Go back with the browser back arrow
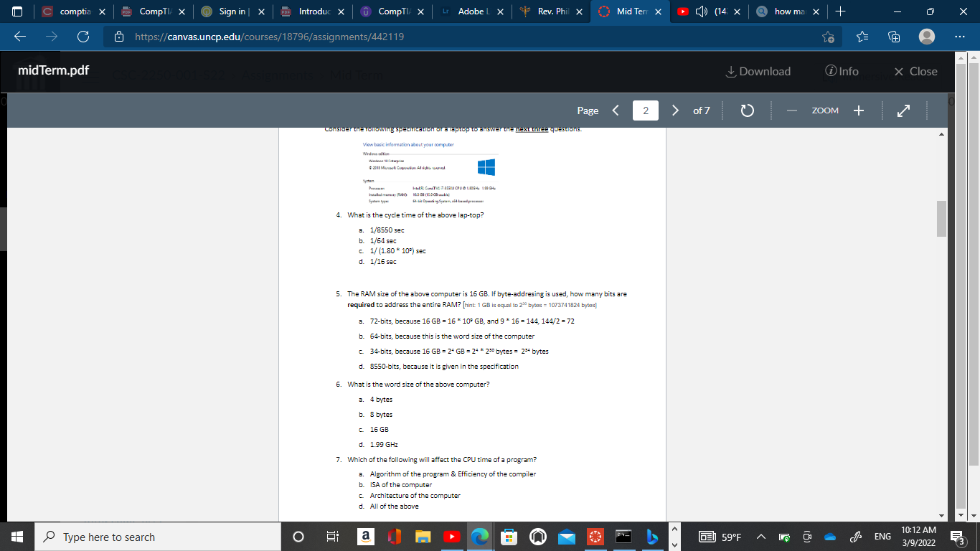Viewport: 980px width, 551px height. pyautogui.click(x=19, y=36)
